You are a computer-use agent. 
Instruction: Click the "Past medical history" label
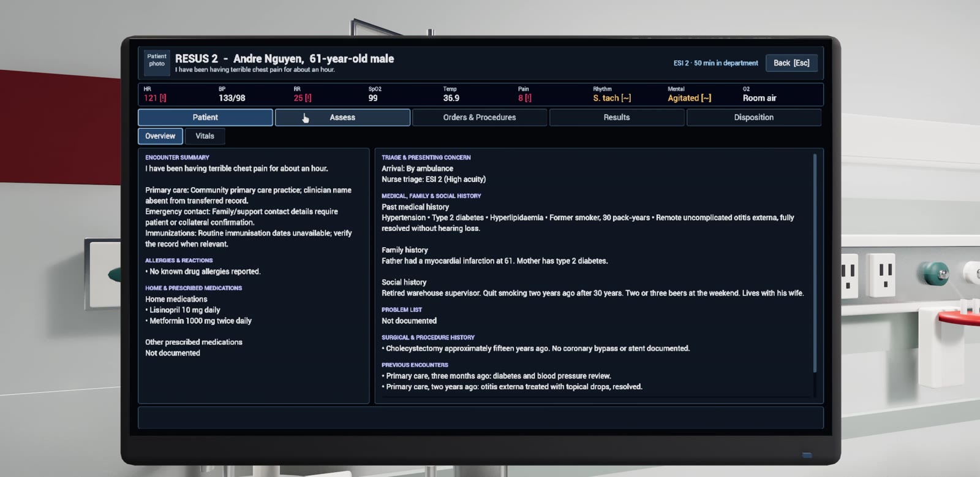pyautogui.click(x=415, y=207)
